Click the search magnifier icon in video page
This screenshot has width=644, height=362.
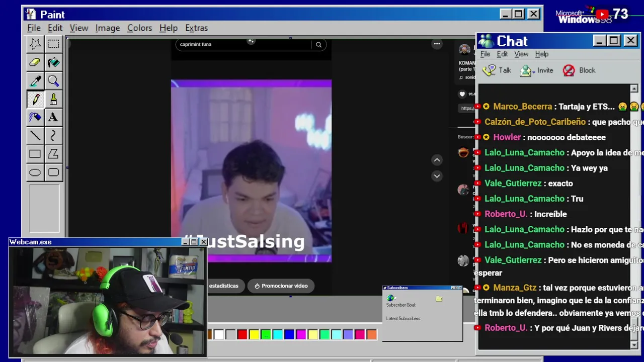pos(318,45)
